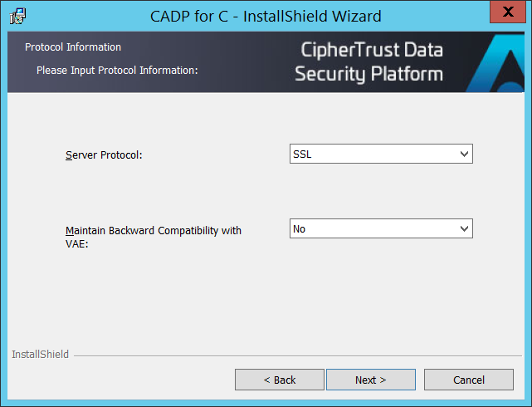Click the InstallShield label at the bottom

tap(40, 355)
